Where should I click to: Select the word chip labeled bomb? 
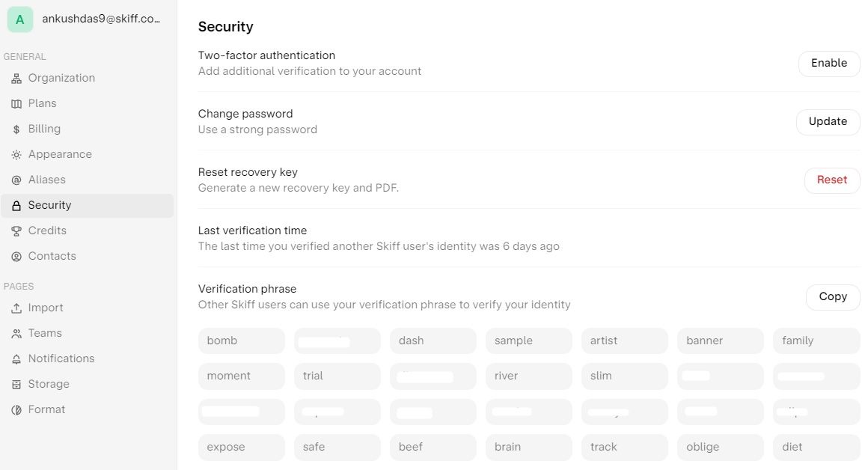241,341
